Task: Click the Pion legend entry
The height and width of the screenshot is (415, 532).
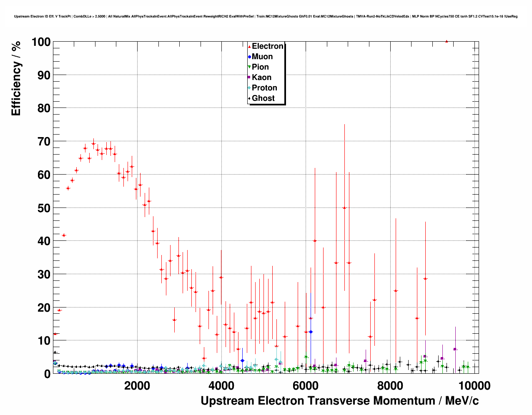Action: pyautogui.click(x=258, y=67)
